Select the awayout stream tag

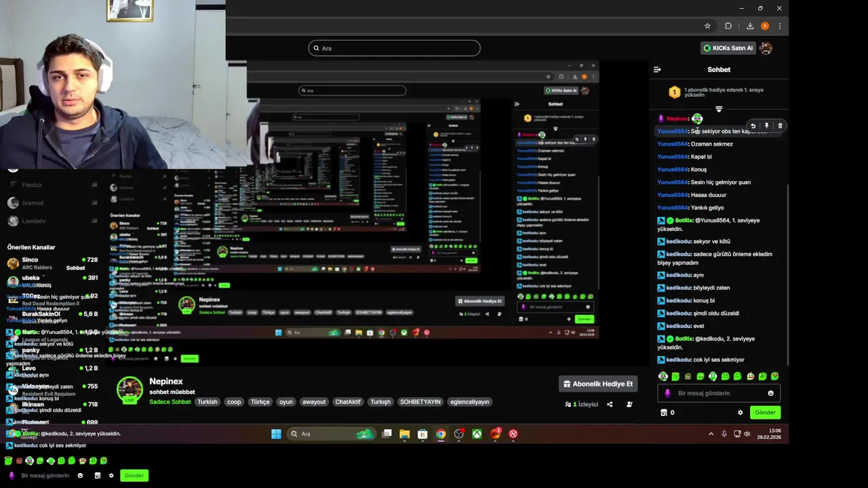point(314,402)
